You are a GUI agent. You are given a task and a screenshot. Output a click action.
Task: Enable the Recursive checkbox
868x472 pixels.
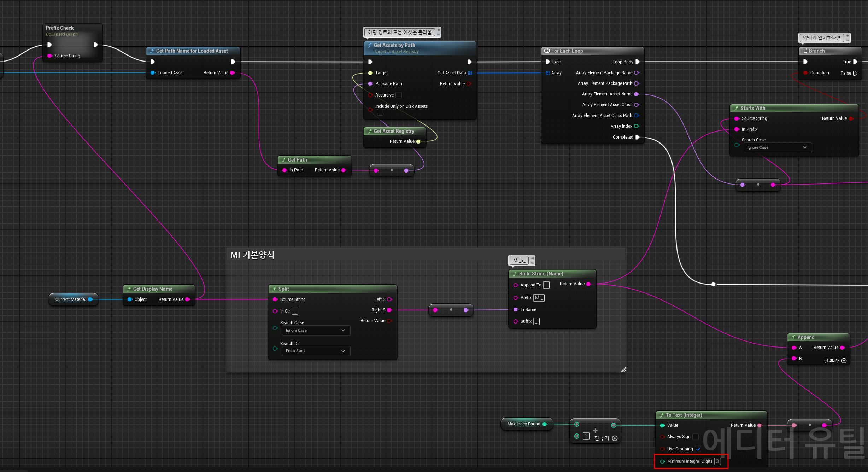(x=399, y=95)
